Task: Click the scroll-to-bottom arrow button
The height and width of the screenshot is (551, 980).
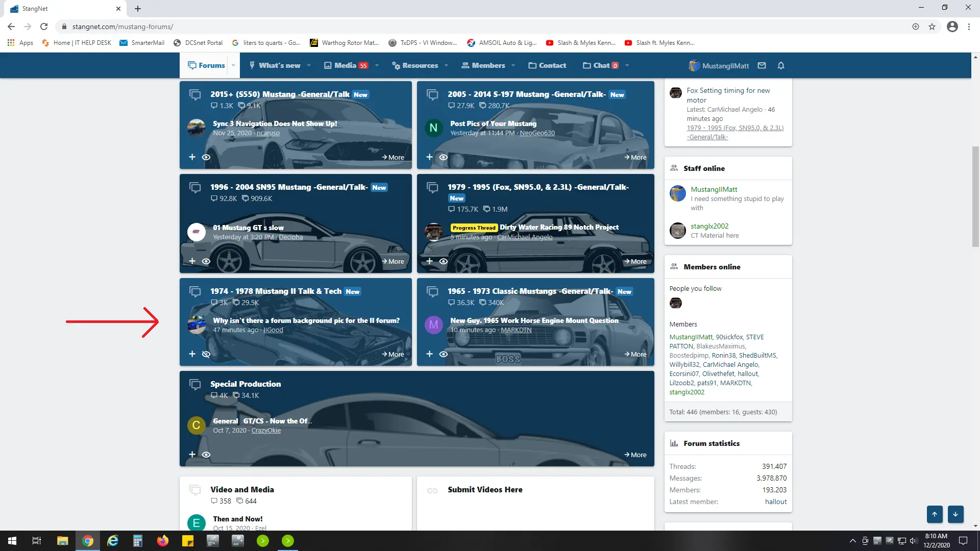Action: click(x=955, y=514)
